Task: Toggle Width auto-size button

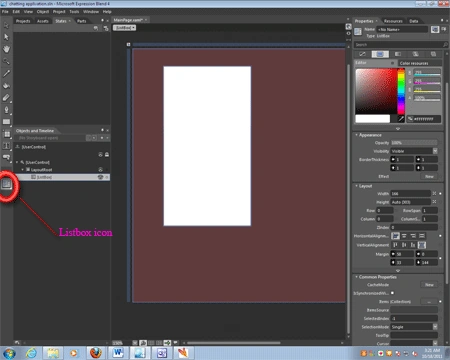Action: click(x=434, y=193)
